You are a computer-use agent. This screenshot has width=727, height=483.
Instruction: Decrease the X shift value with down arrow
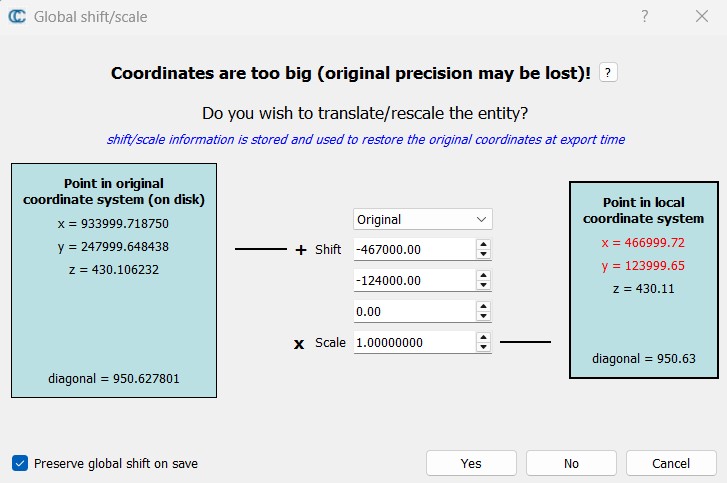tap(484, 254)
